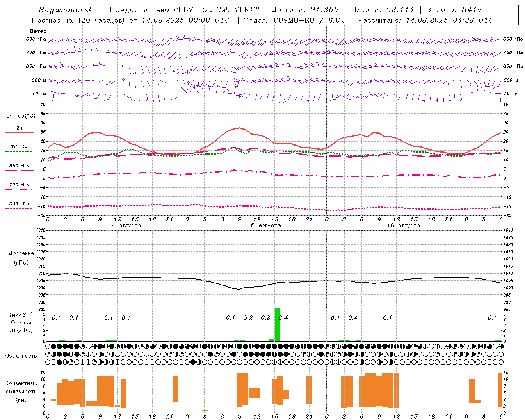This screenshot has height=420, width=525.
Task: Click the 16 августа date label
Action: [x=404, y=226]
